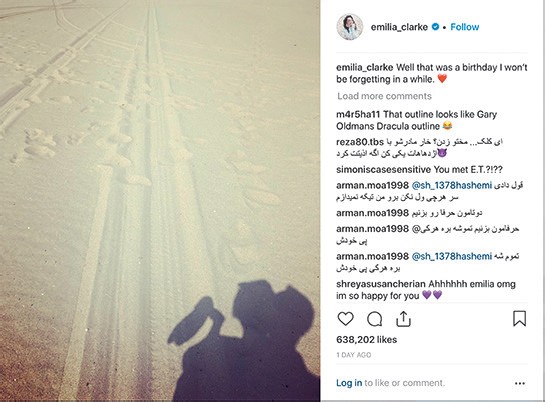Image resolution: width=545 pixels, height=402 pixels.
Task: Open emilia_clarke username in caption
Action: click(x=365, y=67)
